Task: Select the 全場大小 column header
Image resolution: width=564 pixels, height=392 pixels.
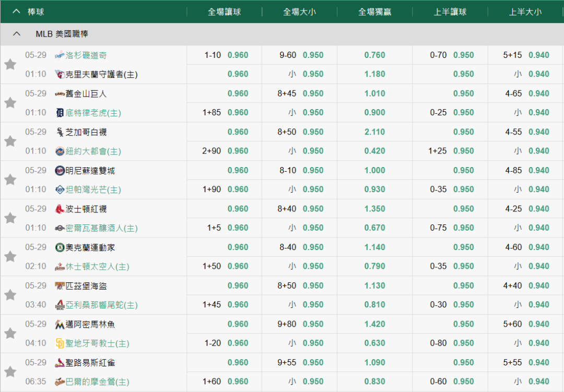Action: point(299,12)
